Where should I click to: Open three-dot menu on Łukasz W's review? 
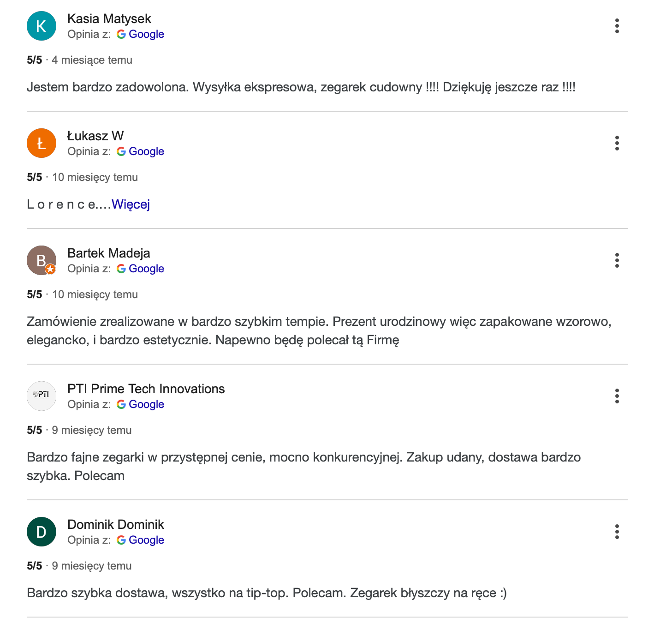(617, 143)
